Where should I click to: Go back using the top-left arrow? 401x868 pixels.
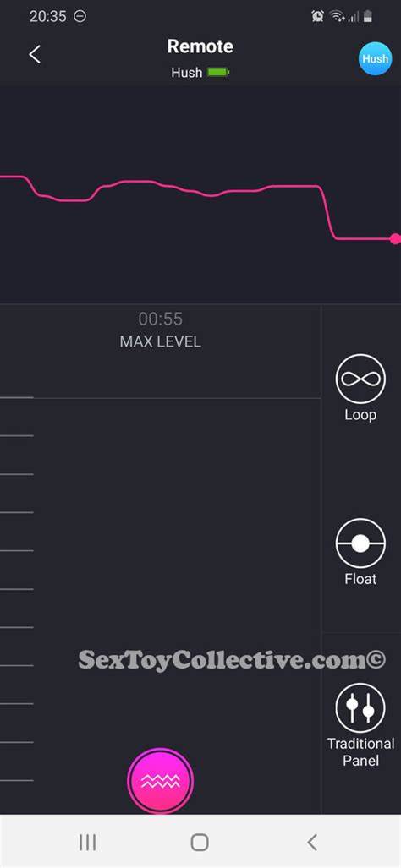pyautogui.click(x=35, y=54)
